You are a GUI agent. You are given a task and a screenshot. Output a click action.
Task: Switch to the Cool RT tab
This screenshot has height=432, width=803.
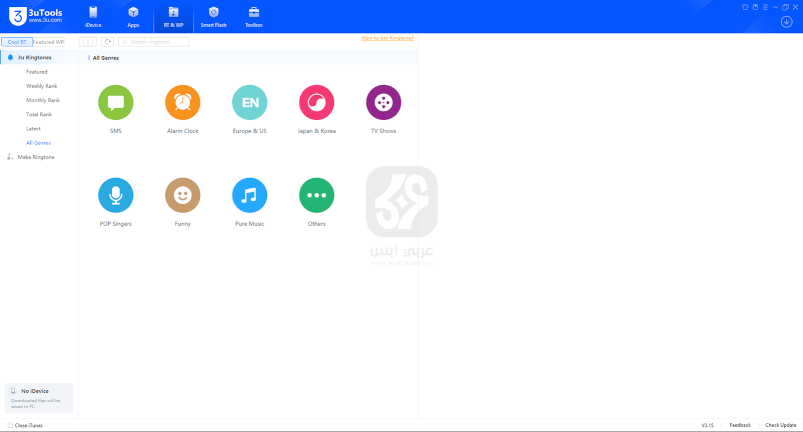pos(17,42)
